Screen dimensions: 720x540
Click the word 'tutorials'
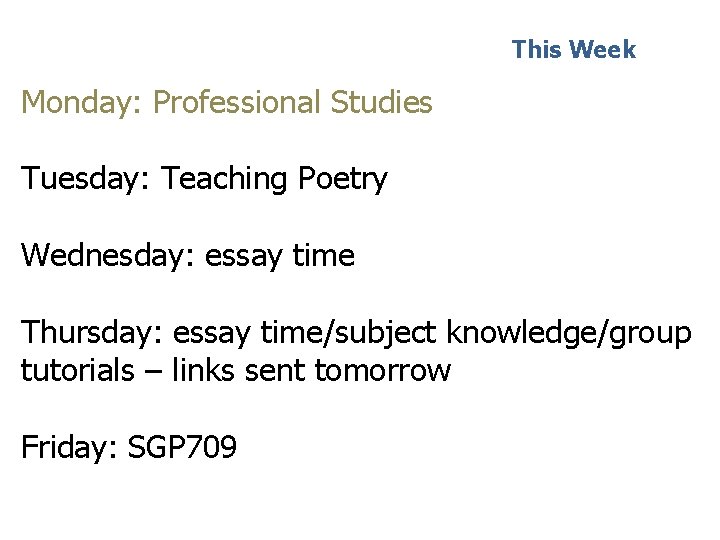coord(78,370)
